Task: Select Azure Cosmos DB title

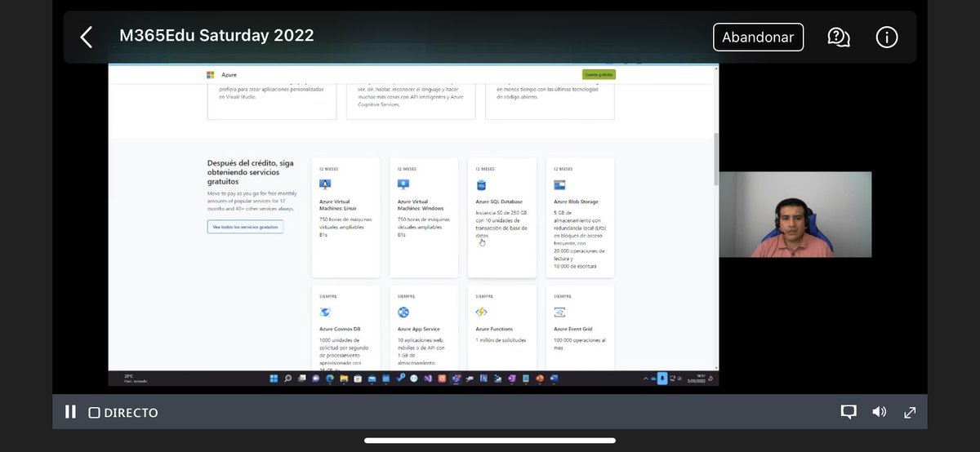Action: coord(340,329)
